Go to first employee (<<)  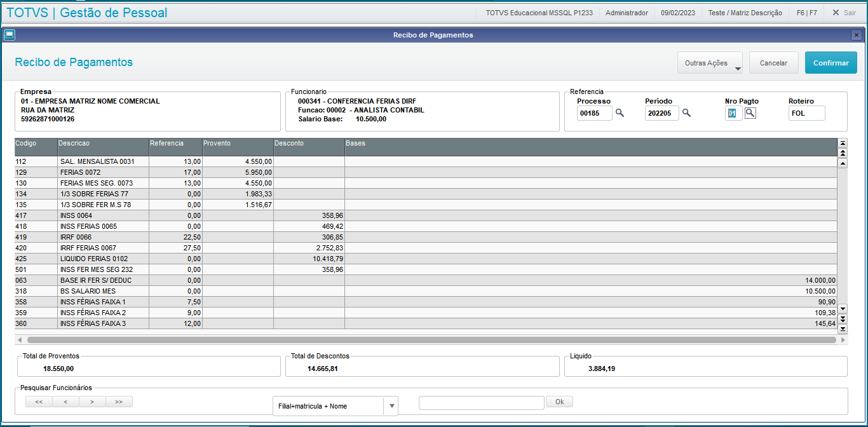39,402
